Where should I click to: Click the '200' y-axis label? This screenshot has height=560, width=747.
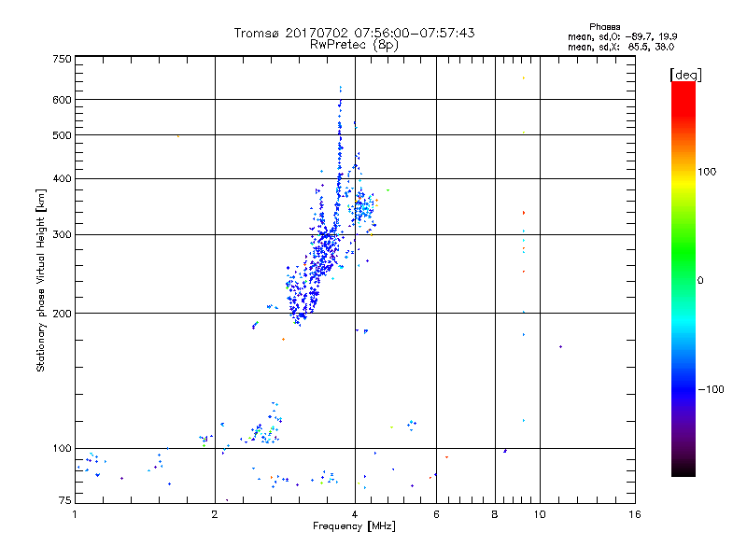click(x=62, y=314)
